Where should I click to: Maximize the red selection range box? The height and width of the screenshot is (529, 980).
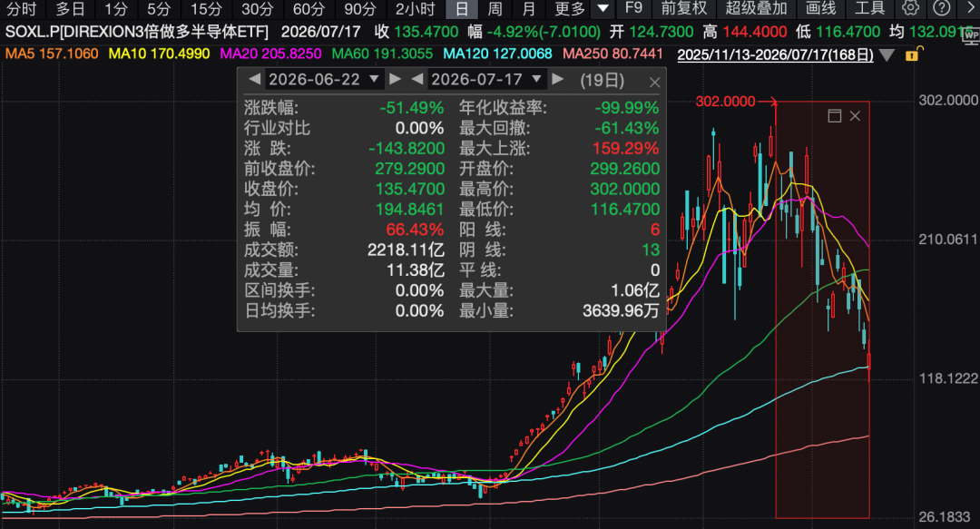point(835,115)
